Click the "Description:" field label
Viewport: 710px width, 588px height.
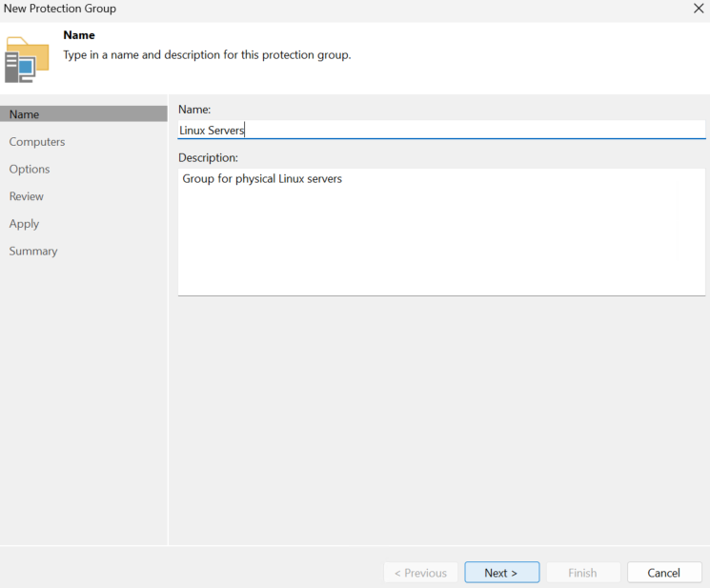(x=208, y=157)
